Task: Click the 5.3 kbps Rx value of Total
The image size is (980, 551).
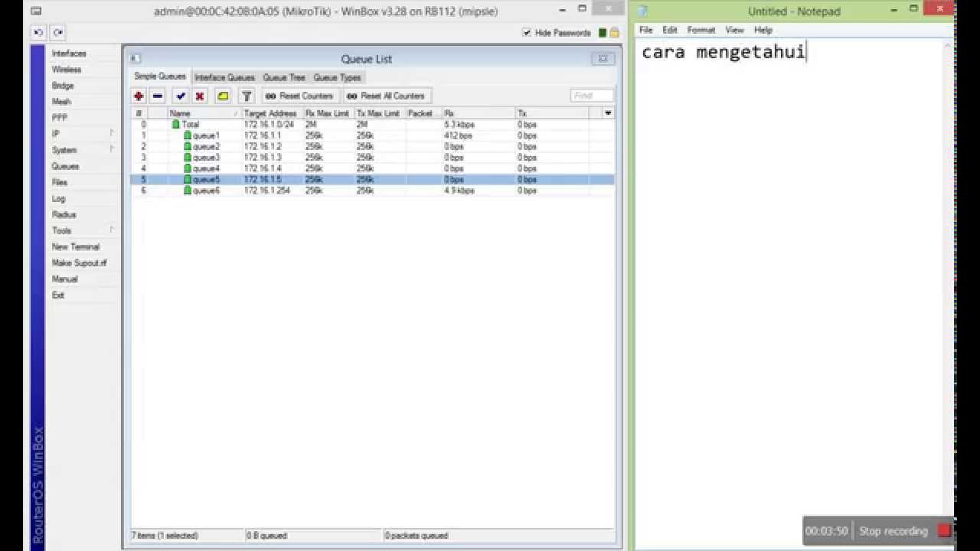Action: (459, 124)
